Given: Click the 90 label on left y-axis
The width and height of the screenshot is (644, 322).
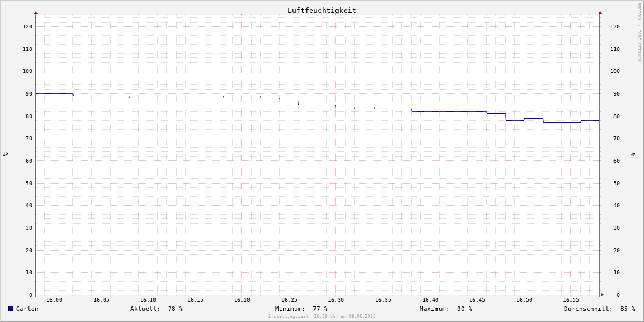Looking at the screenshot, I should point(29,93).
